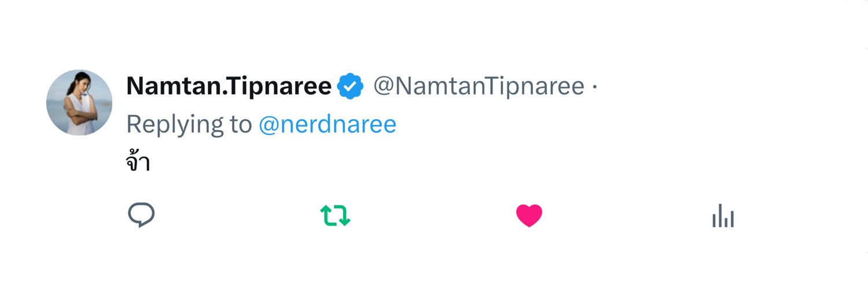The height and width of the screenshot is (289, 868).
Task: Unlike the tweet via the pink heart
Action: [x=529, y=215]
